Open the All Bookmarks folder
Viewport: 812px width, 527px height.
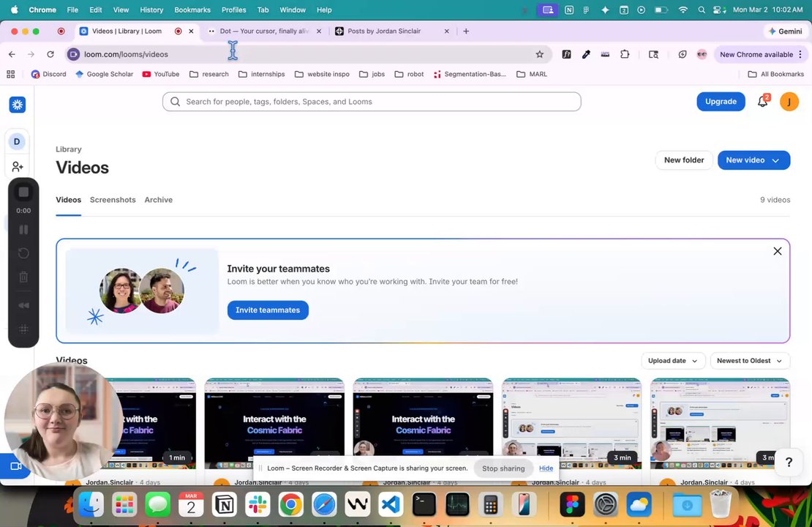[x=775, y=74]
